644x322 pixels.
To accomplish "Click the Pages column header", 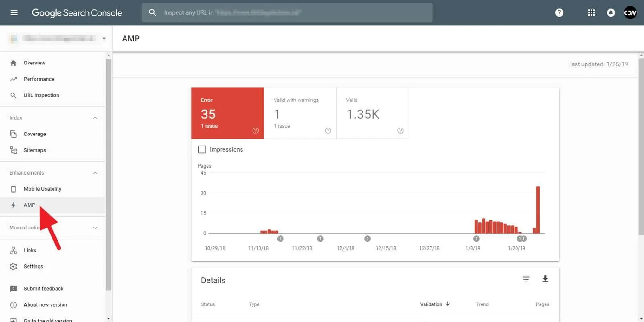I will coord(542,304).
